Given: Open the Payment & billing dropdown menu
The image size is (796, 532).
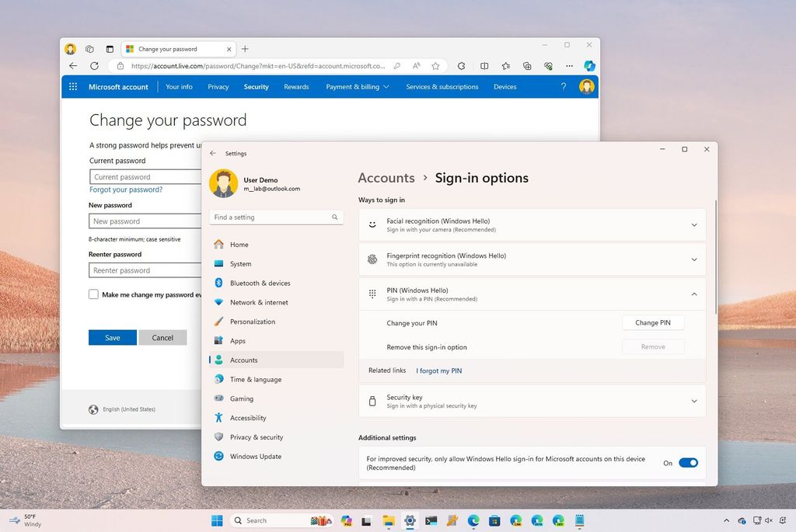Looking at the screenshot, I should pyautogui.click(x=356, y=86).
